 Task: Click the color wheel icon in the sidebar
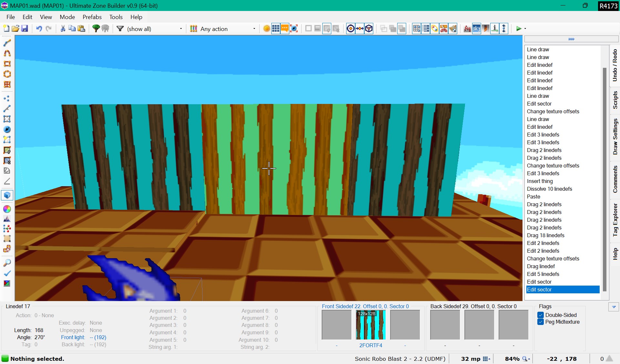pyautogui.click(x=7, y=209)
